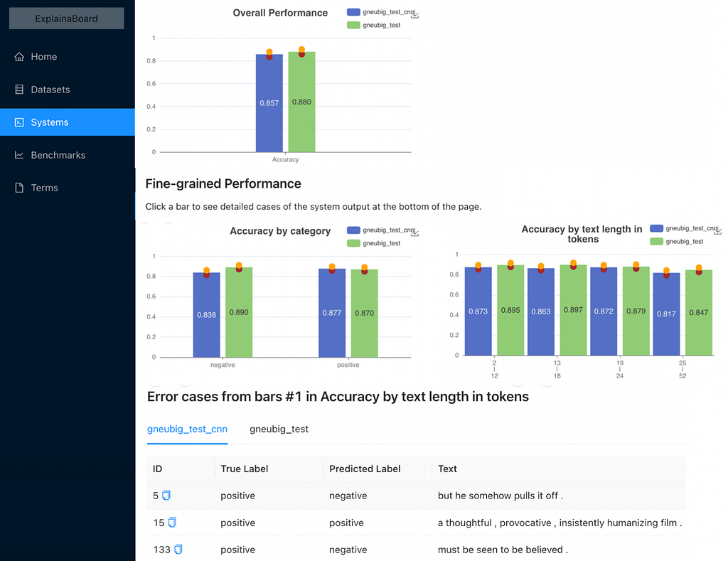
Task: Copy ID icon for row 5
Action: tap(166, 495)
